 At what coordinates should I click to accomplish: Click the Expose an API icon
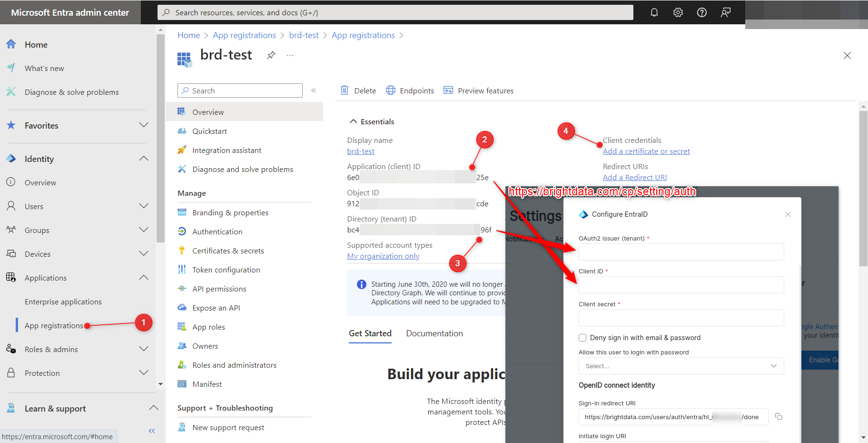[182, 308]
